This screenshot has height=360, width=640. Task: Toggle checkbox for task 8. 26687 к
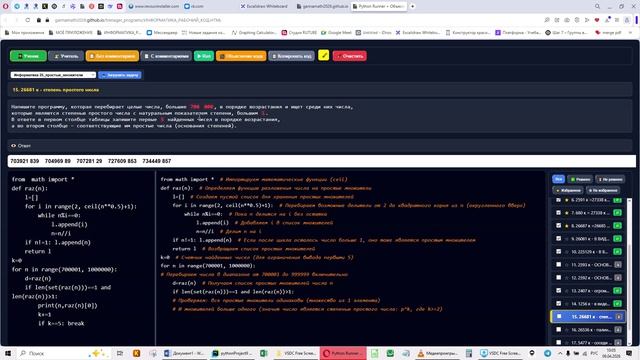[x=558, y=226]
